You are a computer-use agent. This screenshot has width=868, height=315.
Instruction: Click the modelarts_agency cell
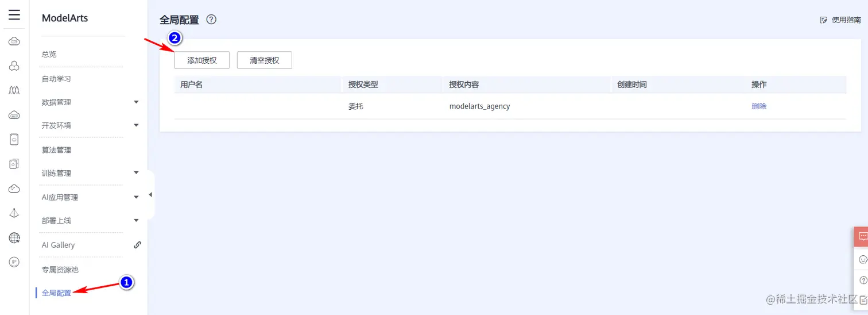tap(479, 106)
